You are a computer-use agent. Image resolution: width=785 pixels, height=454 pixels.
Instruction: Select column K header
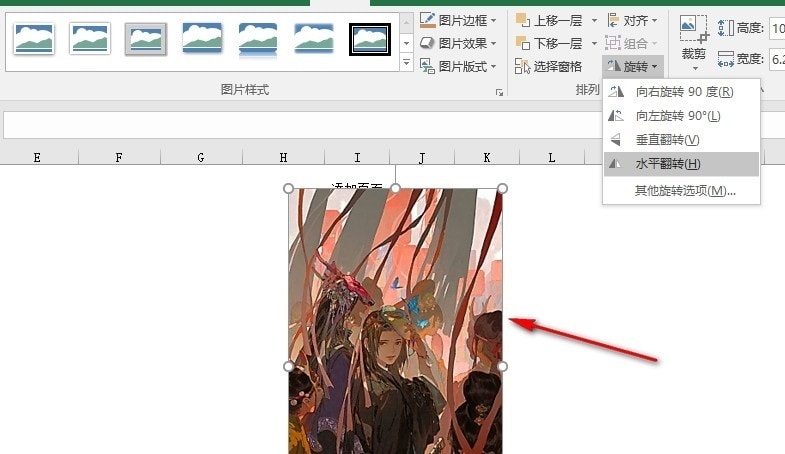point(487,158)
